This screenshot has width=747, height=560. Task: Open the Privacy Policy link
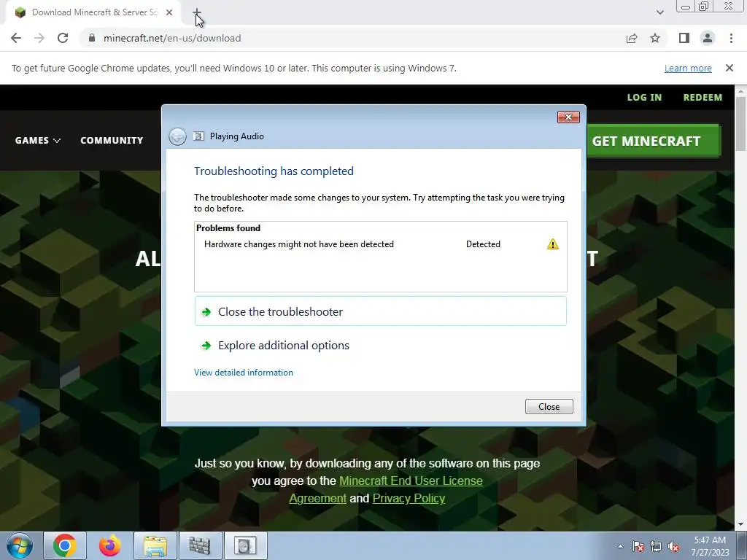409,498
